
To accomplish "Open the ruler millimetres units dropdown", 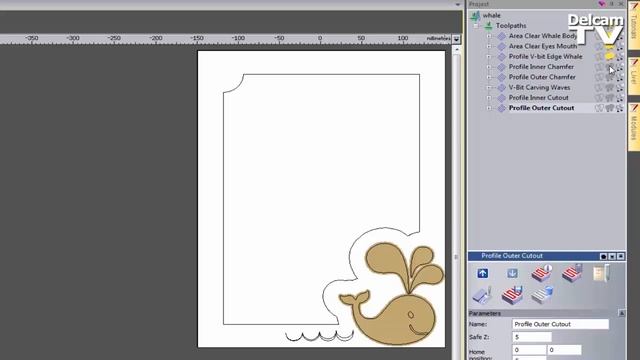I will click(456, 39).
